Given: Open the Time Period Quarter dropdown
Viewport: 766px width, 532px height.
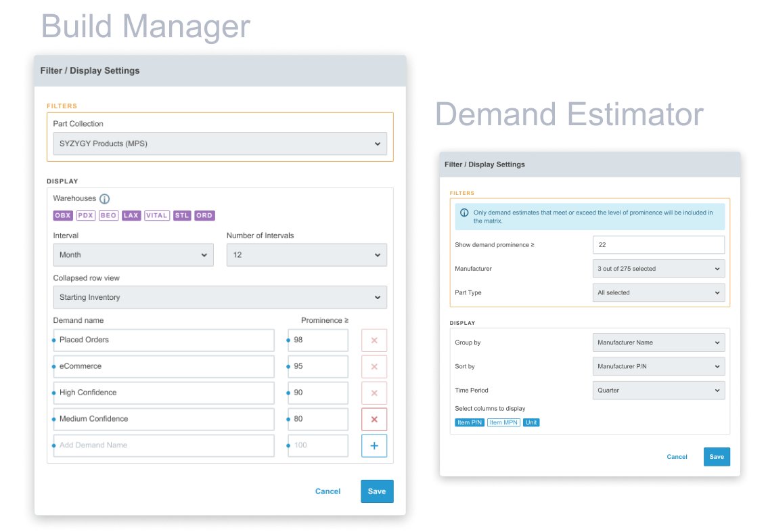Looking at the screenshot, I should click(x=658, y=391).
